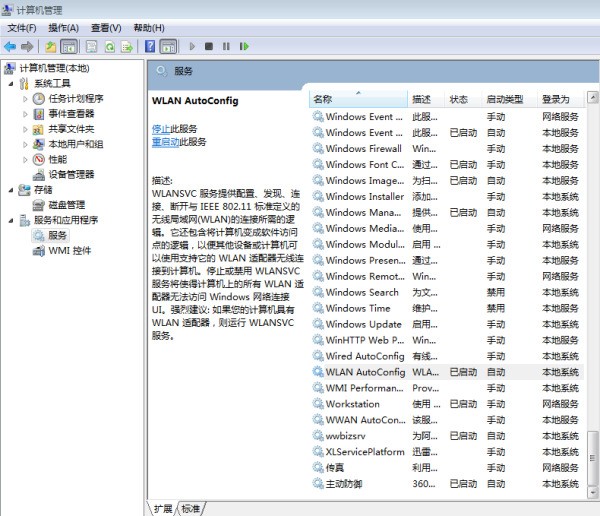
Task: Select WMI 控件 in the tree
Action: (70, 251)
